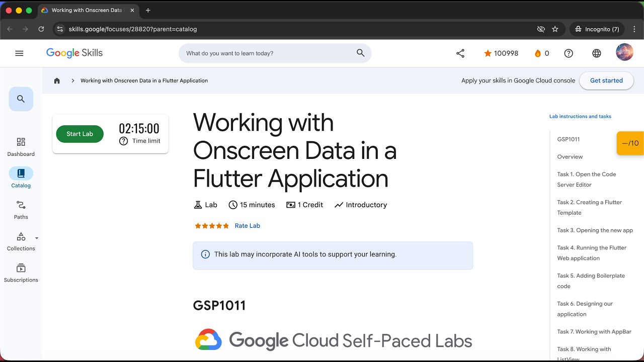This screenshot has height=362, width=644.
Task: Click the Start Lab button
Action: [x=79, y=134]
